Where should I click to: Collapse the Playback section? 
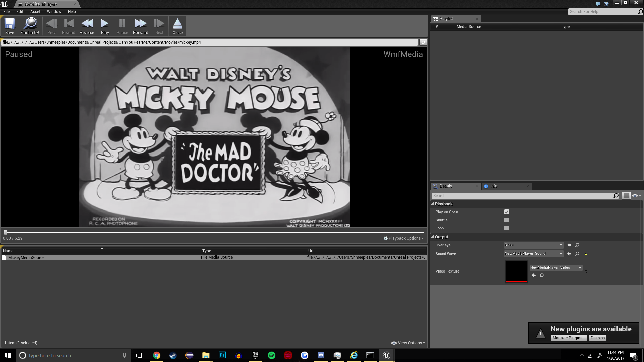[433, 204]
